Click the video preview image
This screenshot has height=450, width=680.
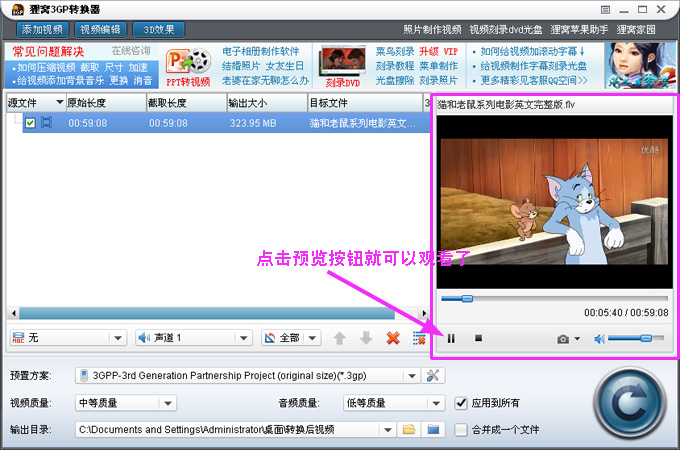point(554,202)
